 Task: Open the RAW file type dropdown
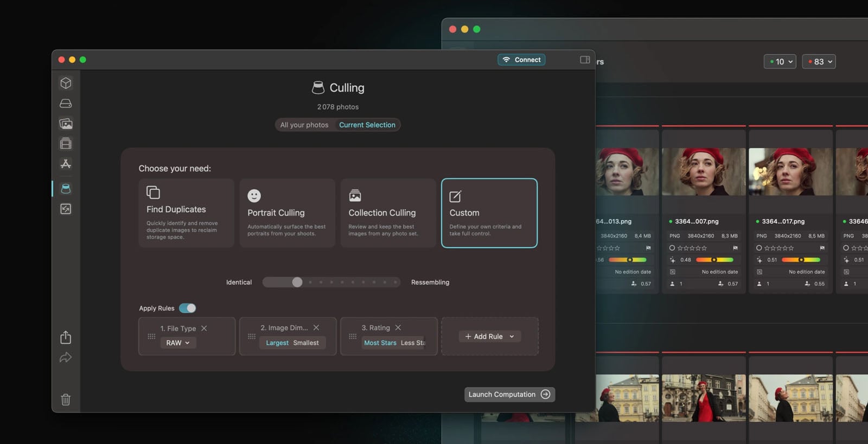tap(178, 343)
